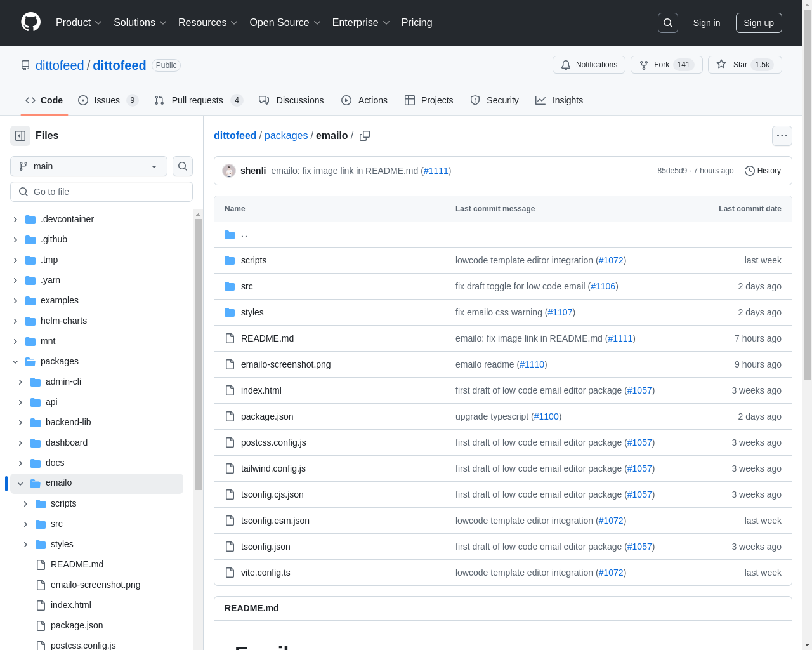
Task: Switch to the Pull requests tab
Action: tap(199, 100)
